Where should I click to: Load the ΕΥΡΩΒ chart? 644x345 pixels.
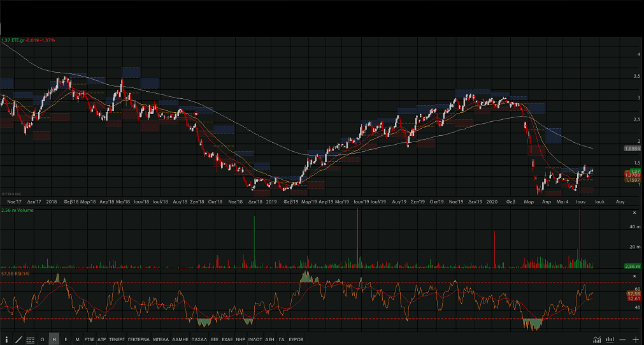pos(296,340)
